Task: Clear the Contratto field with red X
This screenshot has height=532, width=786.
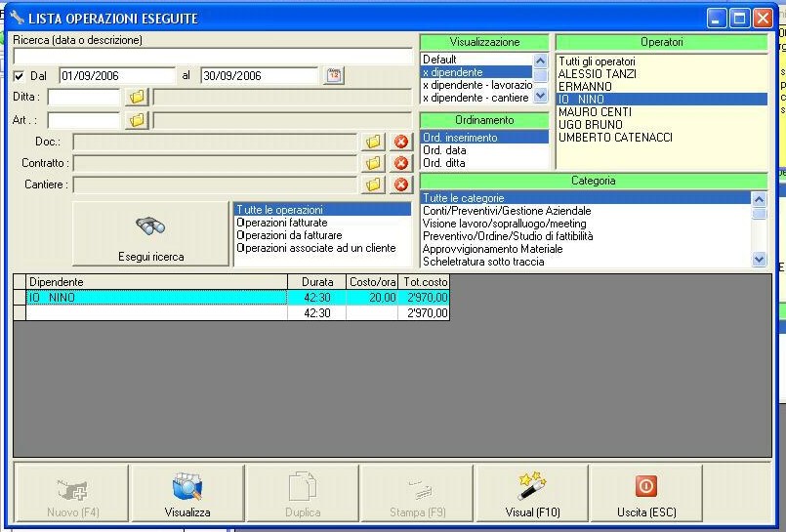Action: [x=400, y=163]
